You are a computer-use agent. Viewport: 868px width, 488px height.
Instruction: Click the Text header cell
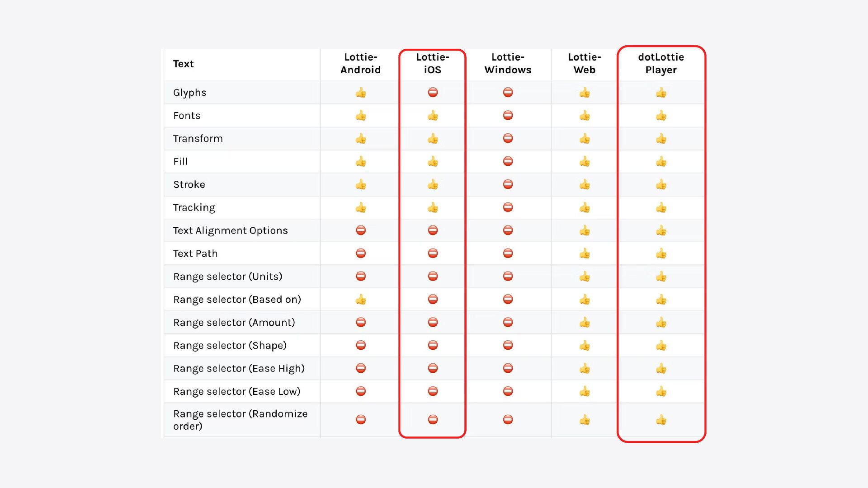point(183,64)
